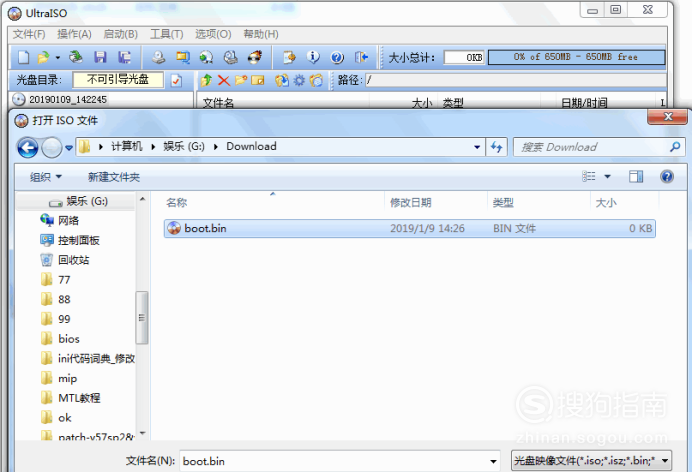Click the Refresh button next to address bar

(x=497, y=147)
